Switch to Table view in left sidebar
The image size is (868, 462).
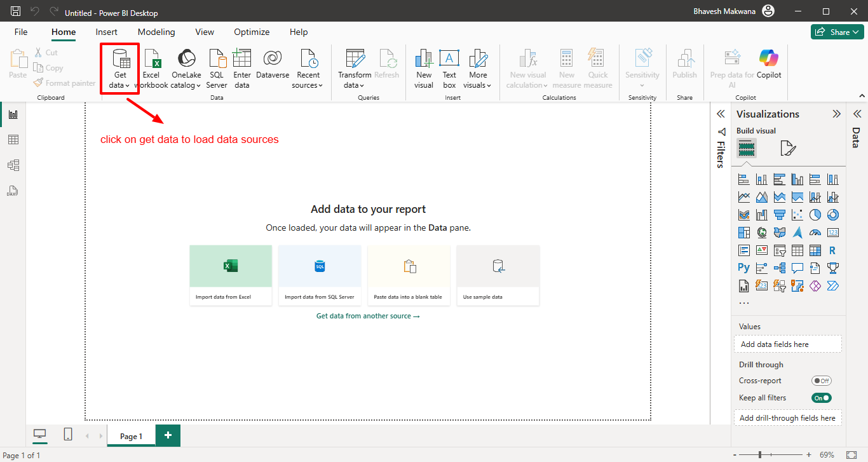(13, 140)
